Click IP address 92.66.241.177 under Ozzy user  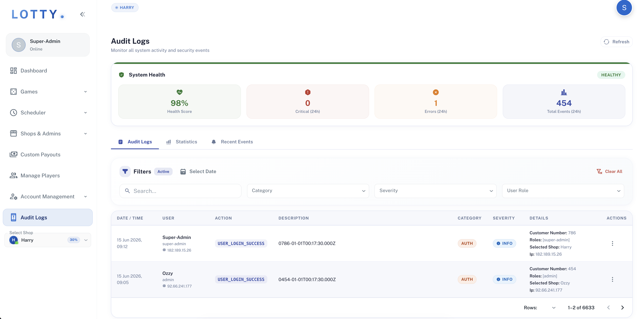click(179, 286)
